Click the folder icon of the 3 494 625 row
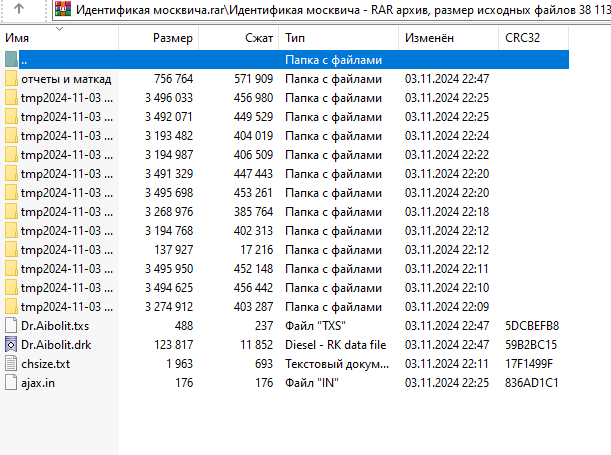The width and height of the screenshot is (611, 455). pos(11,288)
